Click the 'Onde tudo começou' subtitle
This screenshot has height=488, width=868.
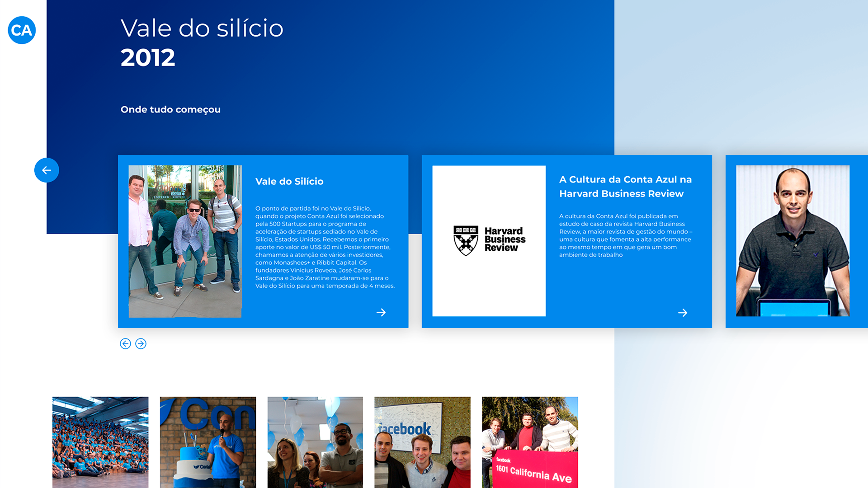(x=170, y=109)
